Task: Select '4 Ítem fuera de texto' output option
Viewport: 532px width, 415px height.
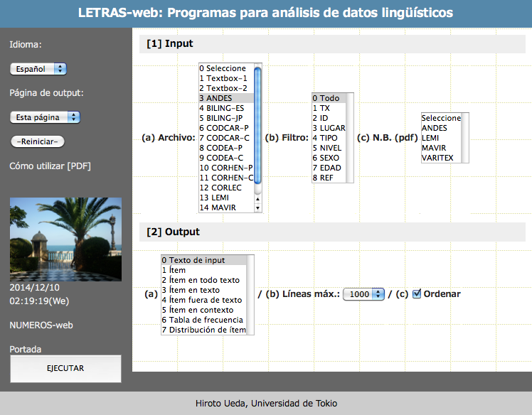Action: click(203, 300)
